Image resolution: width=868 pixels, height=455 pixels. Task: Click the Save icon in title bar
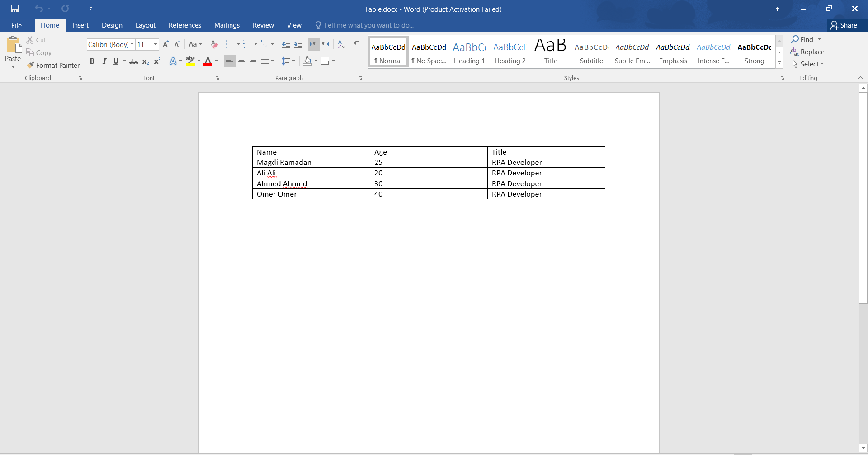15,9
